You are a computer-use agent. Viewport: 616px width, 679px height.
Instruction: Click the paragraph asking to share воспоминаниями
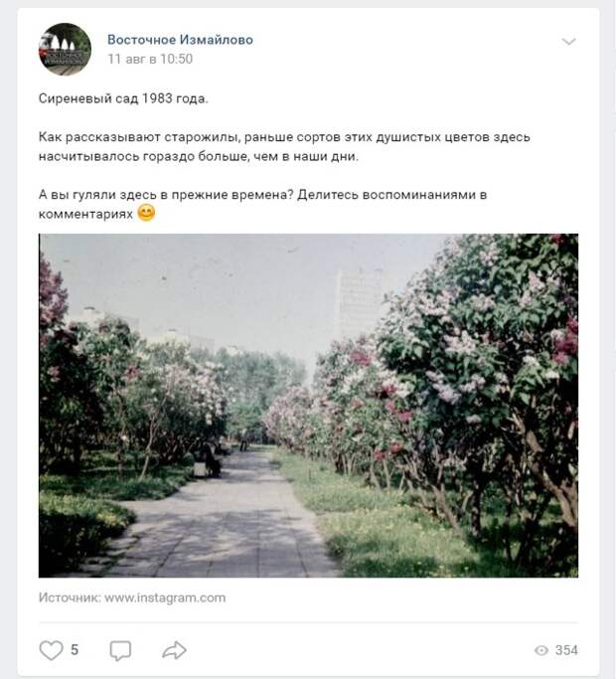coord(262,205)
